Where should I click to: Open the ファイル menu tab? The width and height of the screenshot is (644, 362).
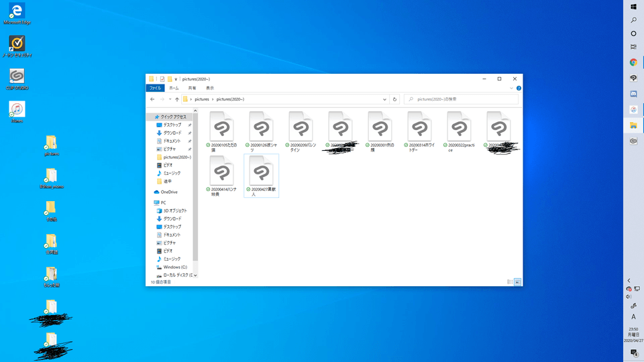(155, 88)
